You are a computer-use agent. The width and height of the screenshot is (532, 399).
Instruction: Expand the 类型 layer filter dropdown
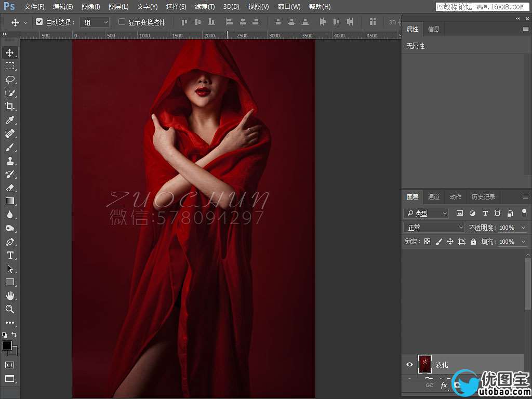pyautogui.click(x=427, y=214)
